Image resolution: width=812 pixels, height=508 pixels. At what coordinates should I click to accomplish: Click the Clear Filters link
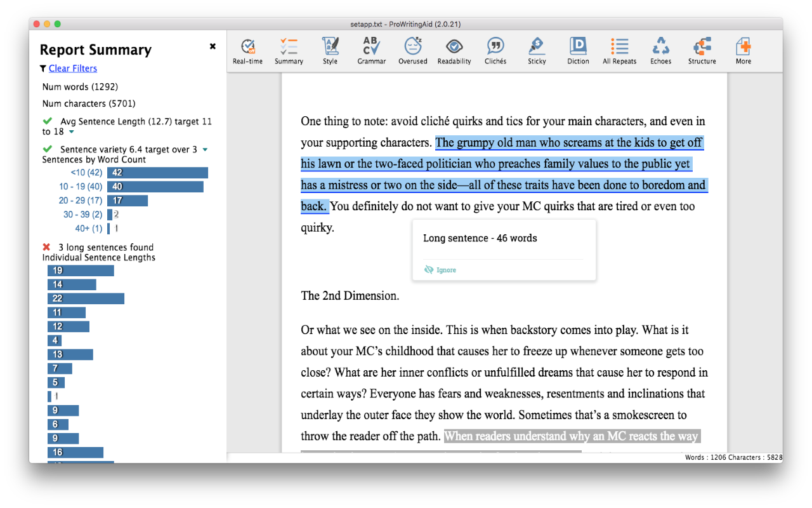pyautogui.click(x=72, y=68)
